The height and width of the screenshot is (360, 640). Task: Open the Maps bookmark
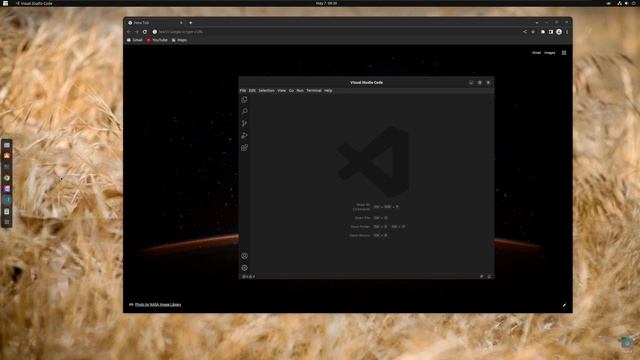coord(179,40)
